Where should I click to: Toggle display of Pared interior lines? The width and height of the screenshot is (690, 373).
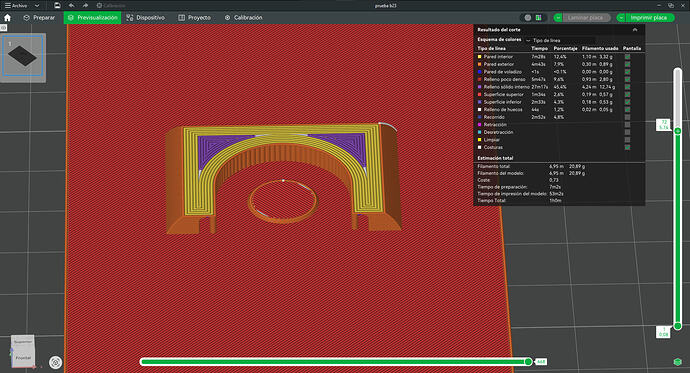point(628,57)
